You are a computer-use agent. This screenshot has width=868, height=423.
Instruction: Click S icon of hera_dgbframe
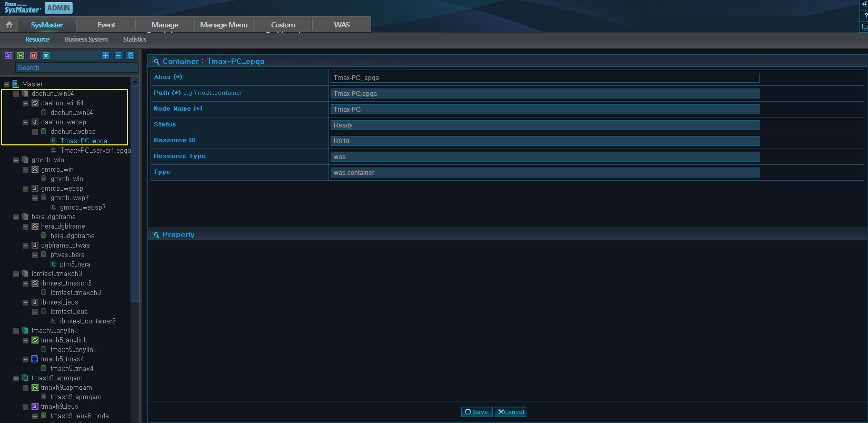tap(35, 226)
